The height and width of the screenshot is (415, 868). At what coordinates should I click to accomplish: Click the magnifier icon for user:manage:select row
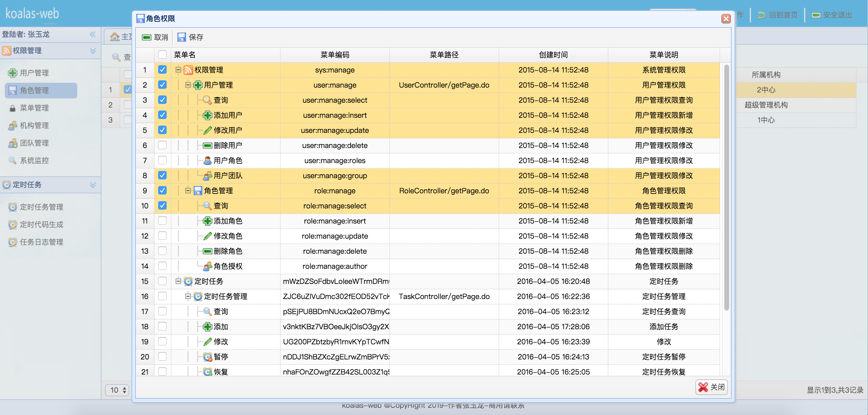207,100
